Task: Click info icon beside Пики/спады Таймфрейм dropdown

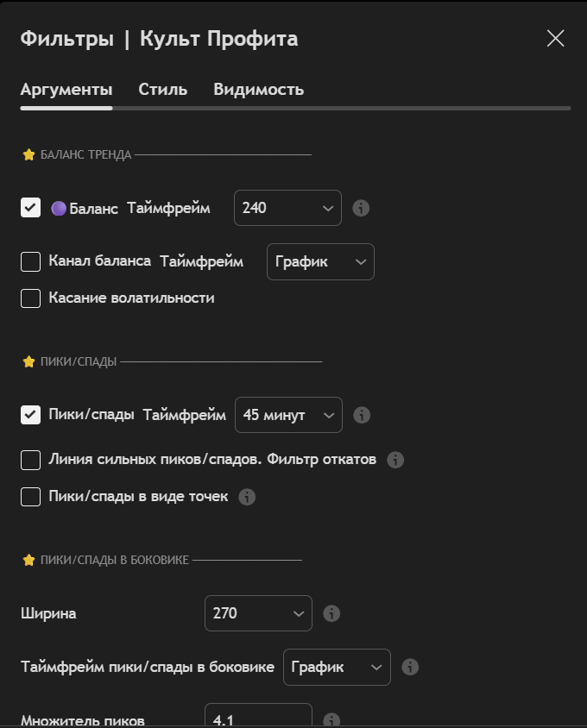Action: pos(363,415)
